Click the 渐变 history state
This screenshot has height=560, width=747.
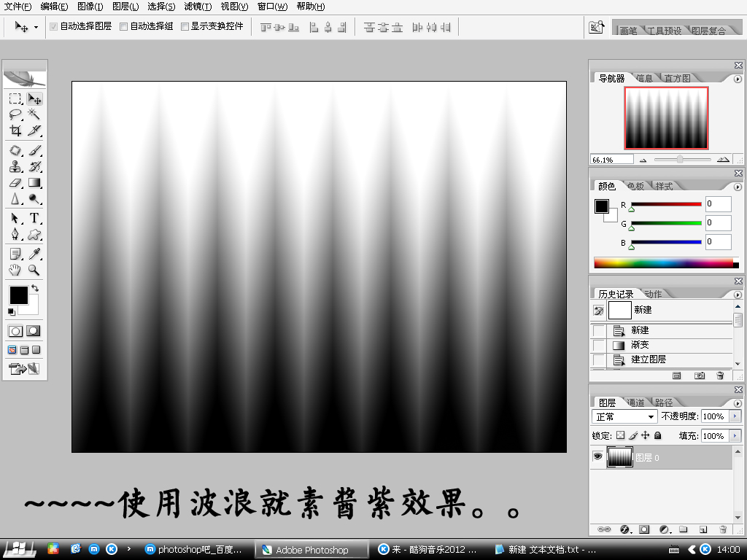click(x=640, y=345)
